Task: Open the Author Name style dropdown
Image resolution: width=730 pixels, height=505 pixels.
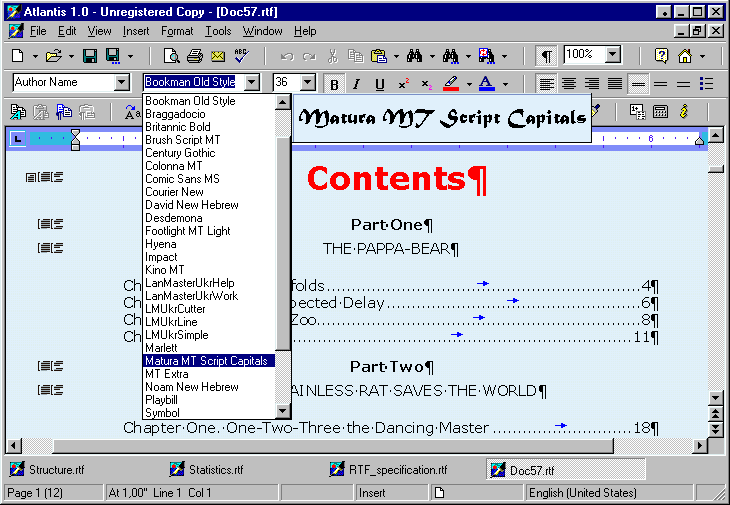Action: coord(122,82)
